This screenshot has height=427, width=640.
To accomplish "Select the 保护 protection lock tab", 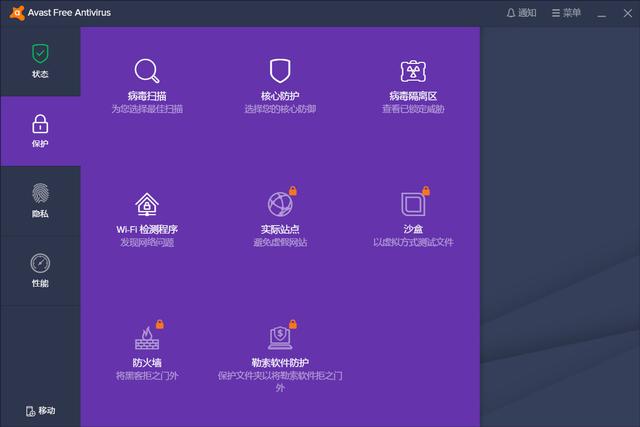I will 40,131.
